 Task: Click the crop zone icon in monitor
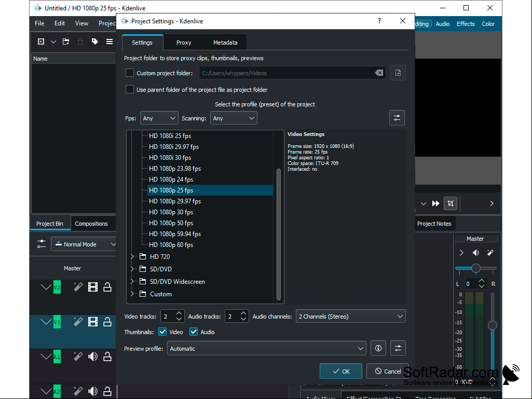451,203
